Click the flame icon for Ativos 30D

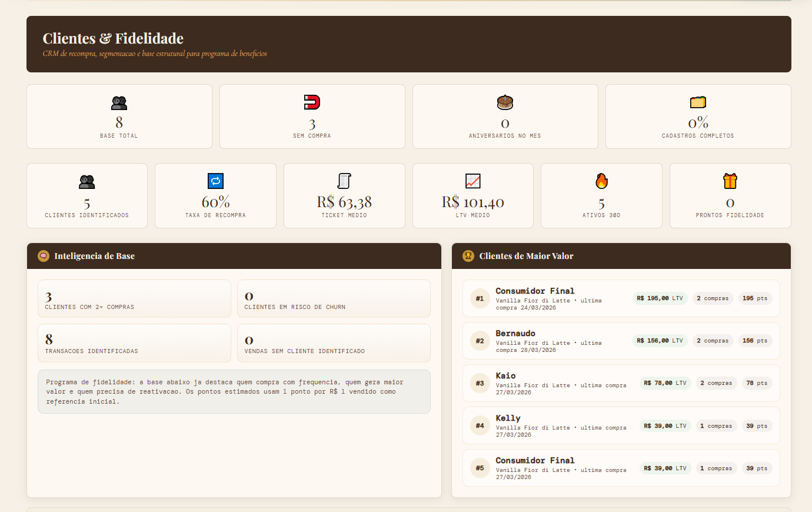(601, 181)
